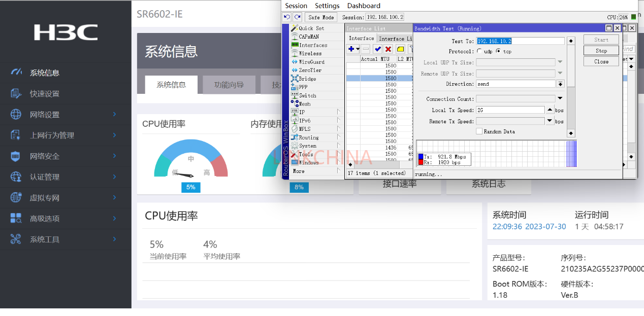Select the 功能向导 tab on H3C page
This screenshot has width=644, height=316.
[229, 85]
